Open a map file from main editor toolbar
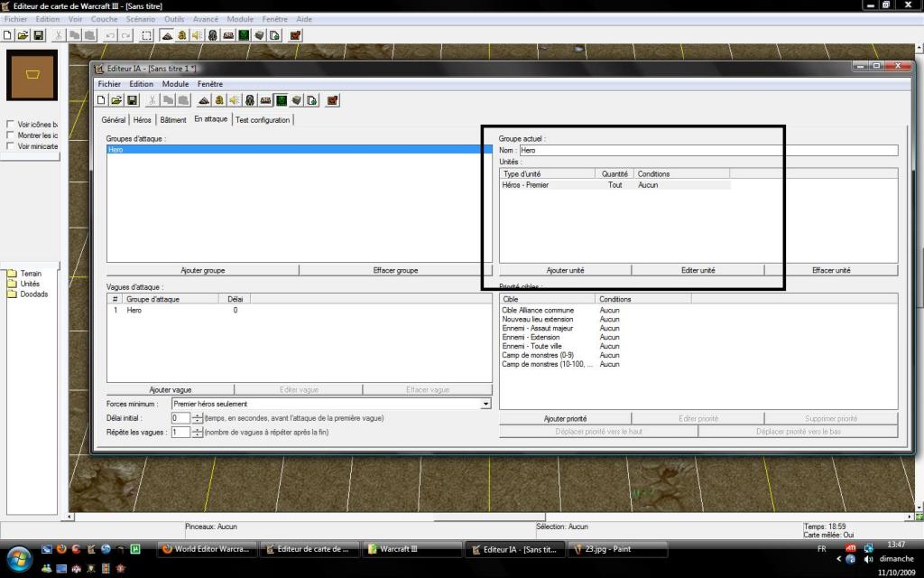This screenshot has height=578, width=924. [23, 35]
